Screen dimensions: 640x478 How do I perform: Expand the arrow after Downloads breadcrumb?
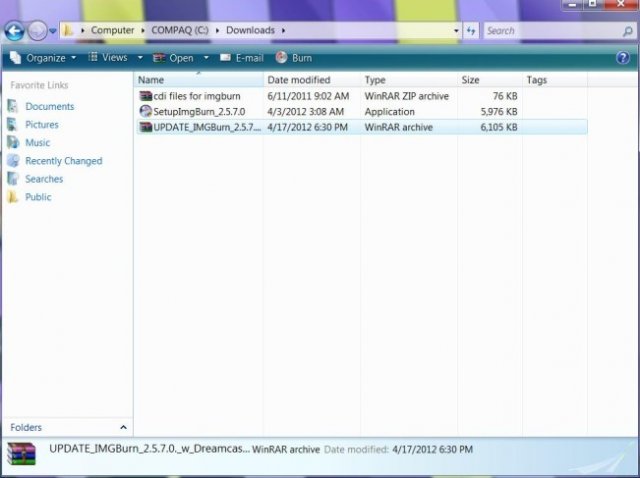coord(283,31)
